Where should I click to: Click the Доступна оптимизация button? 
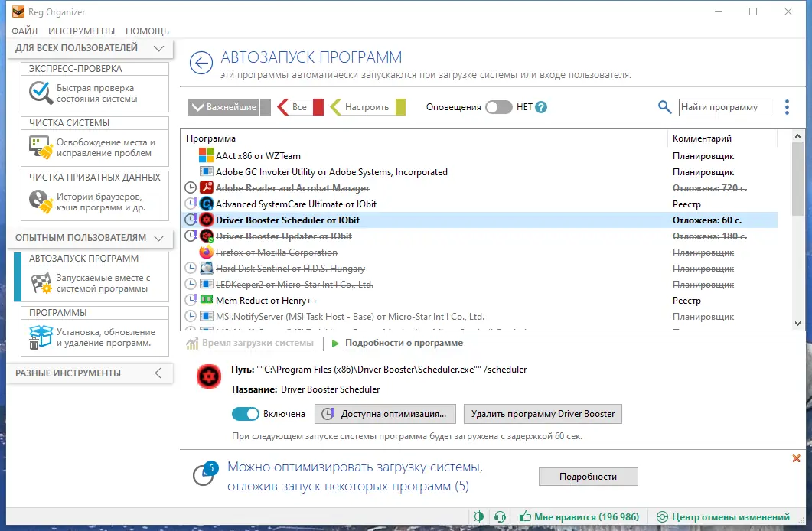[x=385, y=413]
